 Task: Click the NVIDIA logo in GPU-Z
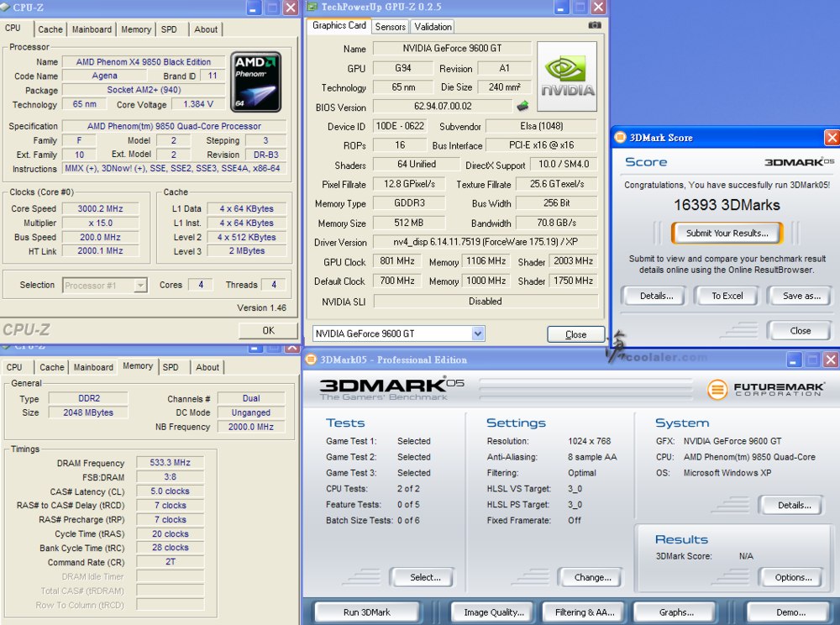[x=567, y=76]
